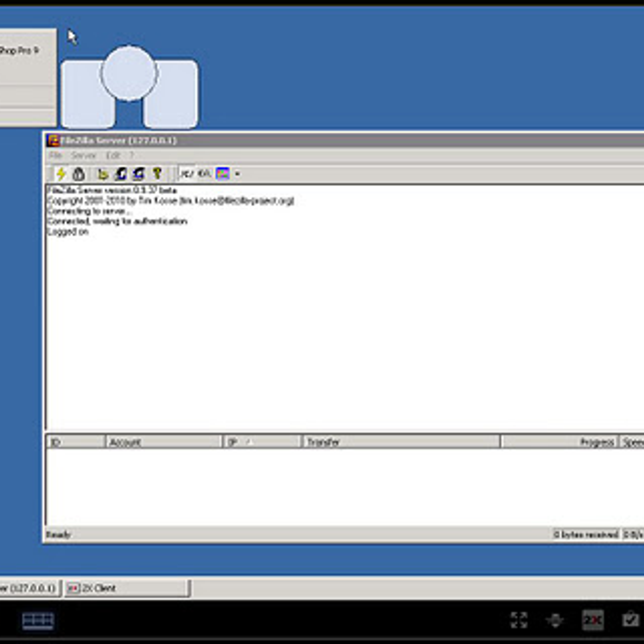Expand the dropdown arrow beside the colorful icon
The height and width of the screenshot is (644, 644).
(237, 174)
